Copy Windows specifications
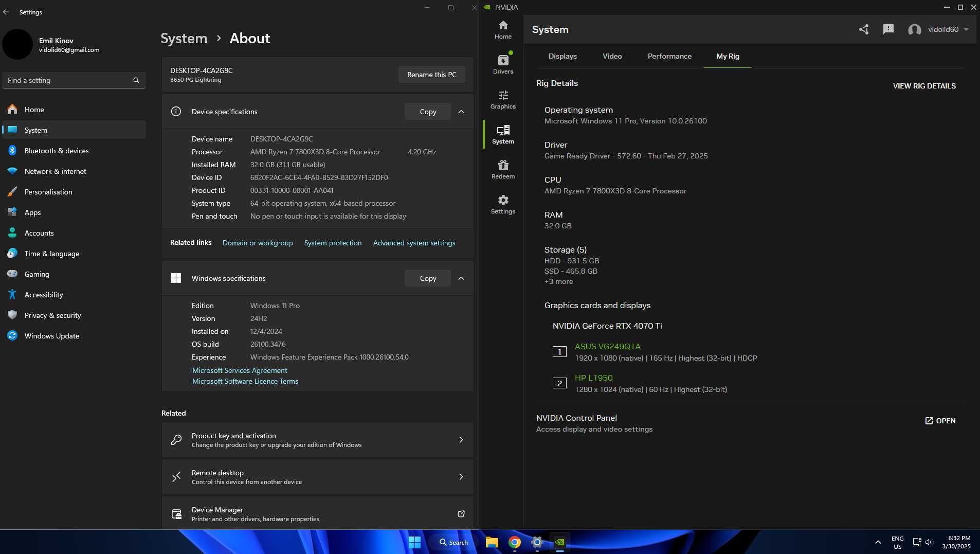Screen dimensions: 980x554 click(x=428, y=278)
